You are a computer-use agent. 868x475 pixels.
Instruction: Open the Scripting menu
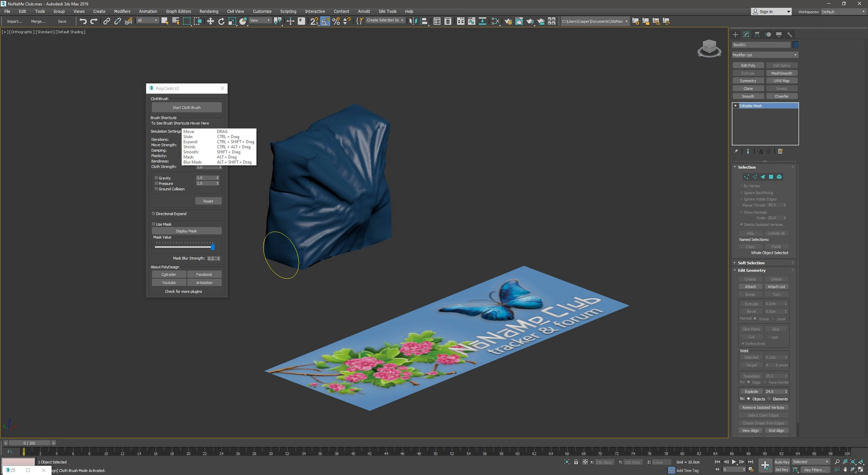click(x=288, y=11)
